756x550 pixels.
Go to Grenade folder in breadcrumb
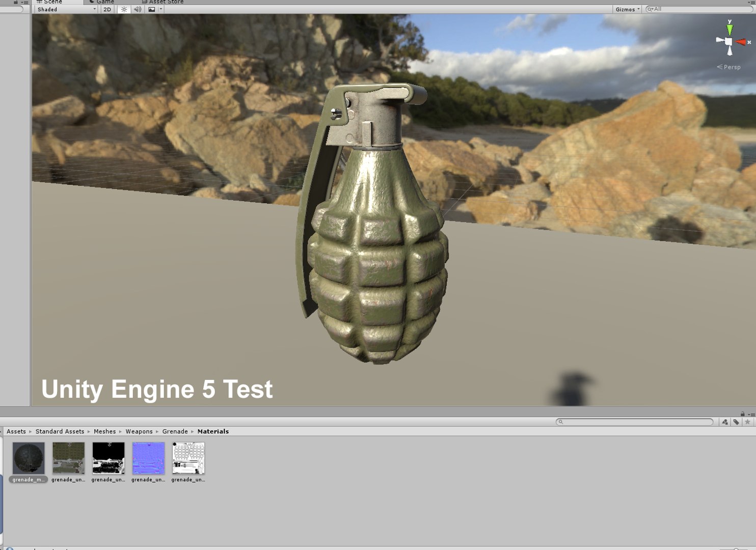click(175, 431)
